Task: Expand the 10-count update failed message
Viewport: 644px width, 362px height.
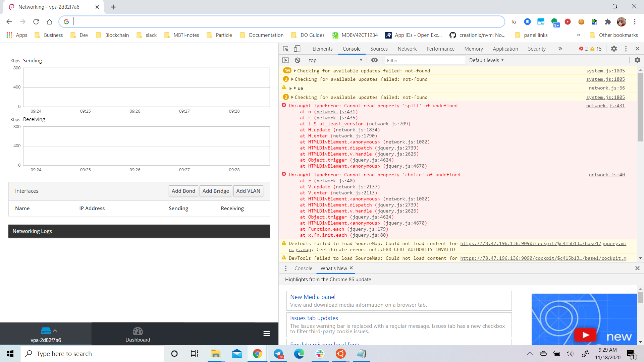Action: click(294, 71)
